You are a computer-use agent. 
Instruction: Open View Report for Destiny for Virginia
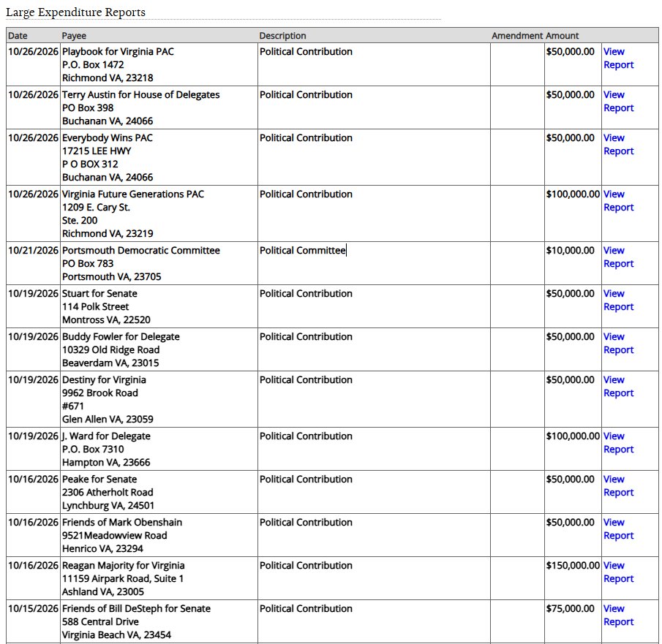[x=619, y=386]
